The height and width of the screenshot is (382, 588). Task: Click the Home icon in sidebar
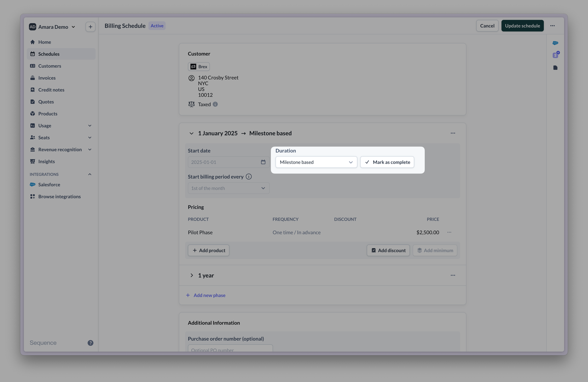(x=32, y=42)
